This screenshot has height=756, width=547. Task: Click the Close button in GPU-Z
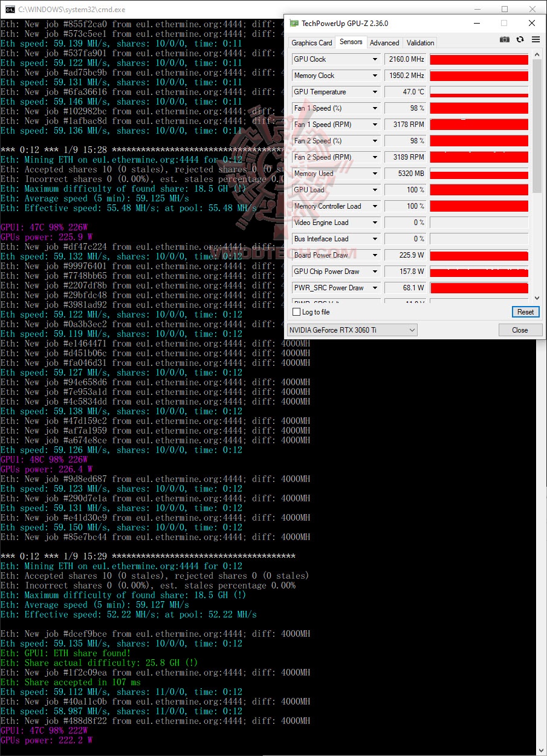coord(520,330)
